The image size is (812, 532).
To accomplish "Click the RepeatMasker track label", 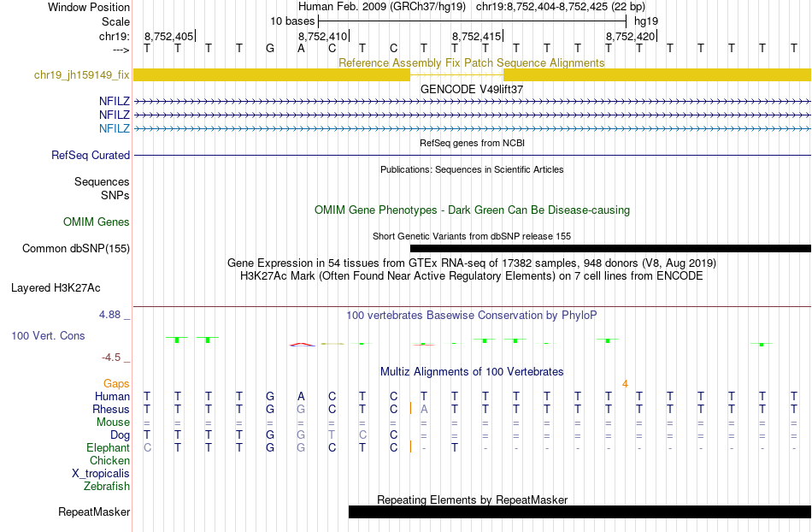I will [x=94, y=511].
